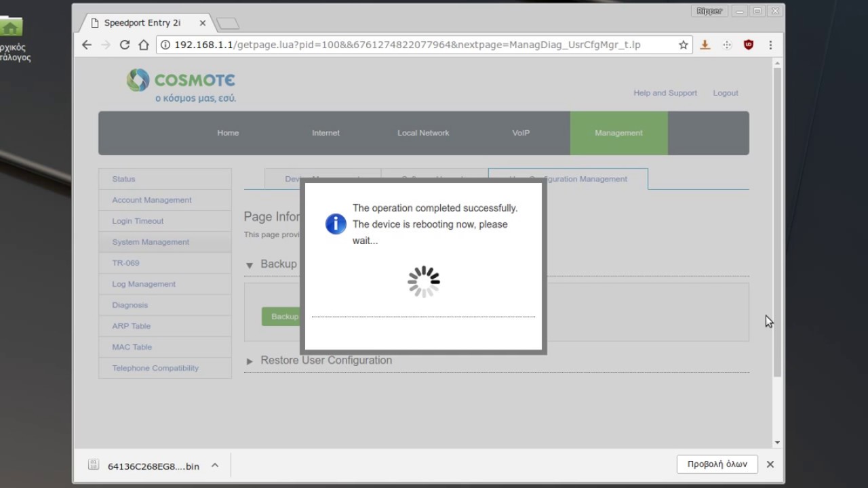Open Account Management sidebar item

coord(165,200)
